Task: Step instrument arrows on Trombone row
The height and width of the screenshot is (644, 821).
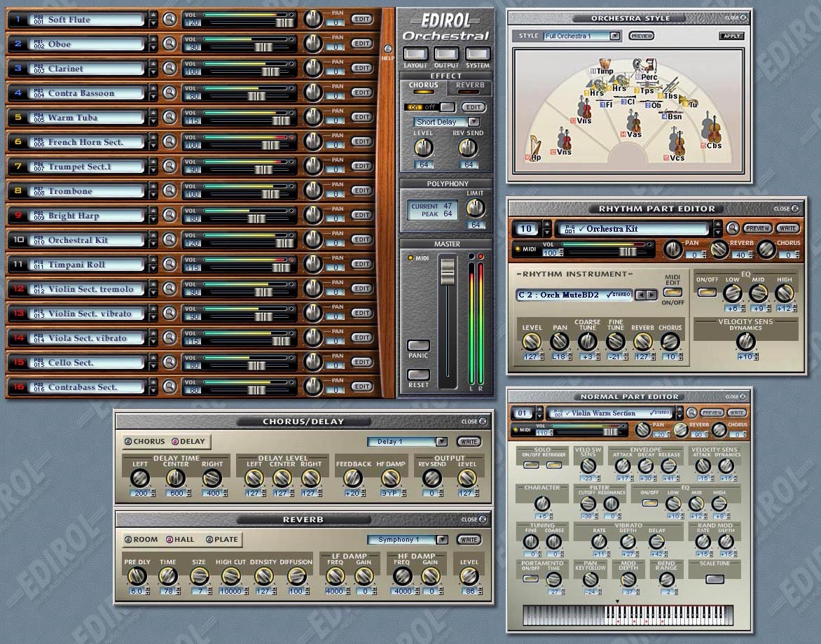Action: point(153,190)
